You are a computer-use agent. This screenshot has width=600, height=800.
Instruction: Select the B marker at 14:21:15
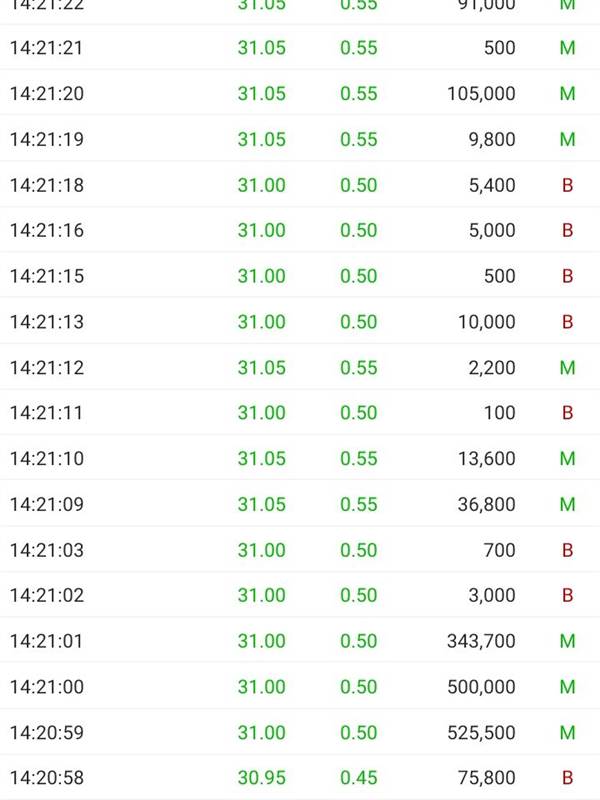(x=567, y=276)
